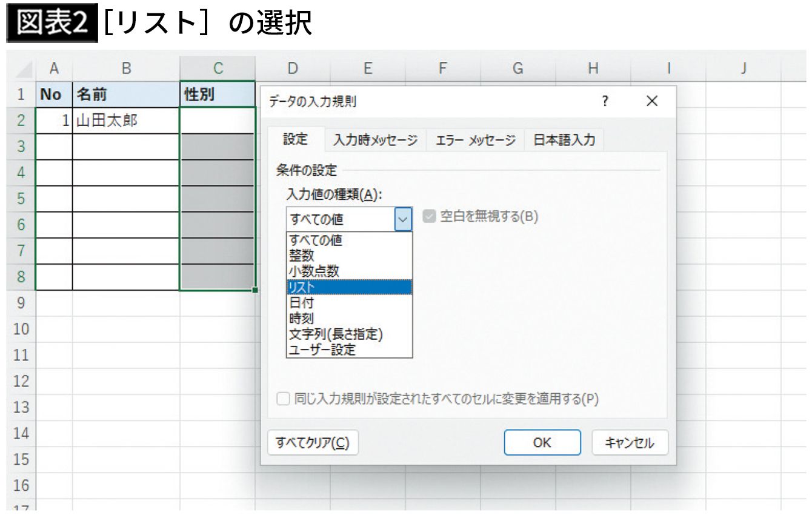Switch to 入力時メッセージ tab

click(375, 141)
